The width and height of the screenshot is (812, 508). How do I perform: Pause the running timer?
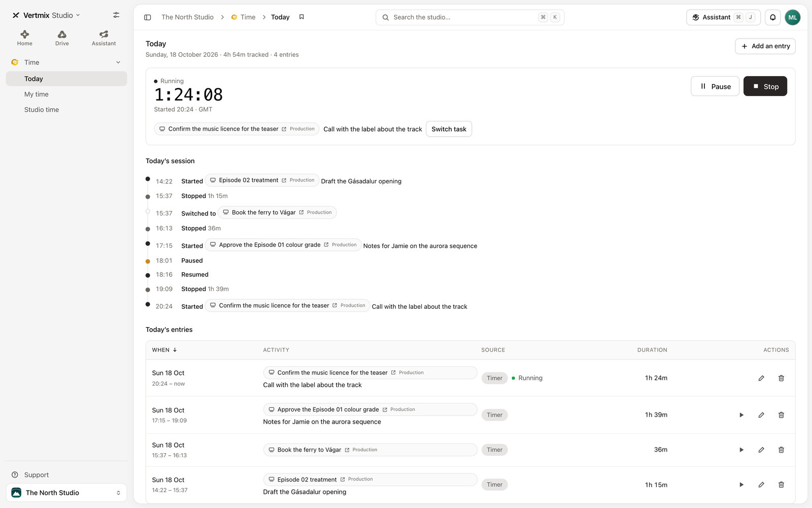coord(715,86)
